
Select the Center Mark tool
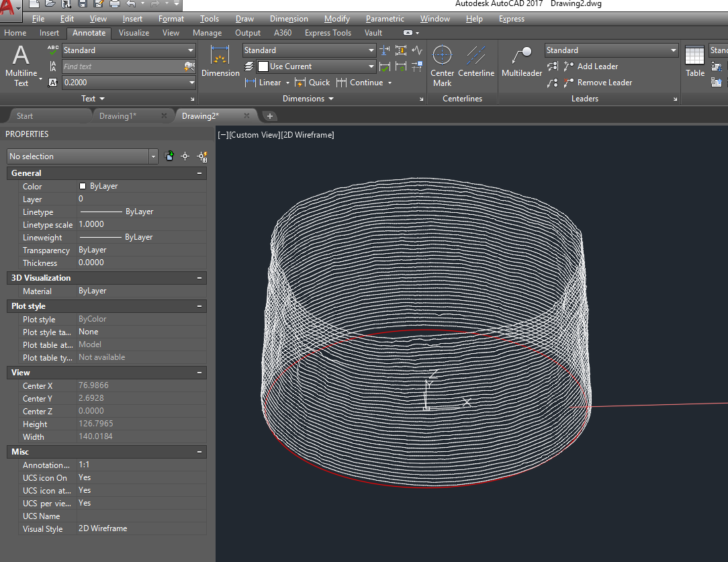point(442,66)
